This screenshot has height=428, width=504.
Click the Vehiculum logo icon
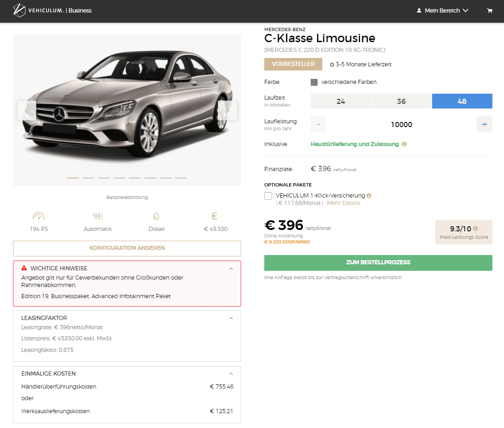pos(19,10)
